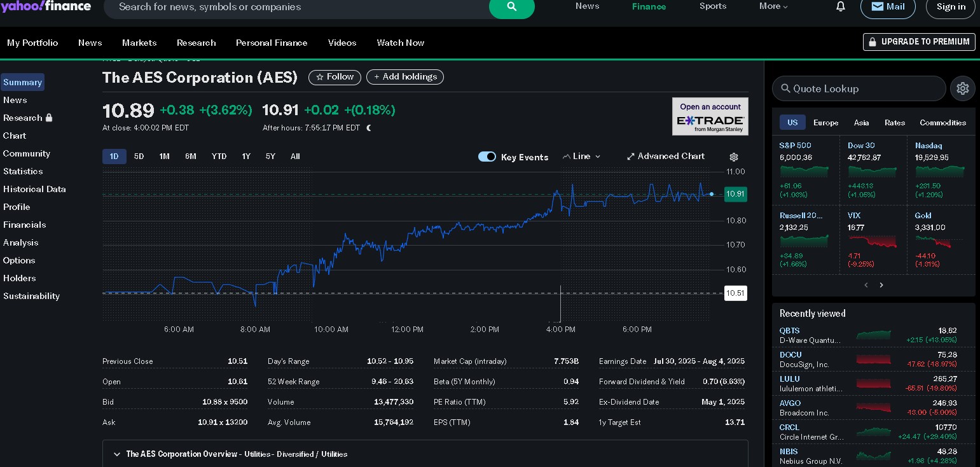Toggle the Key Events switch
Screen dimensions: 980x467
pos(487,157)
